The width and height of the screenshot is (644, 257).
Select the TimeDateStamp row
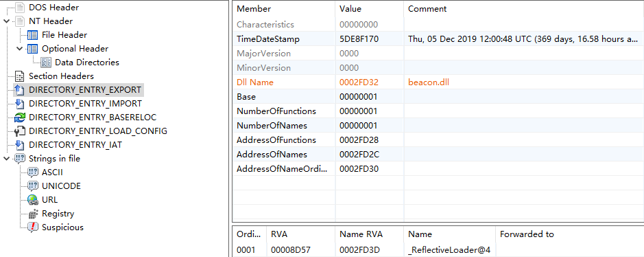coord(438,39)
